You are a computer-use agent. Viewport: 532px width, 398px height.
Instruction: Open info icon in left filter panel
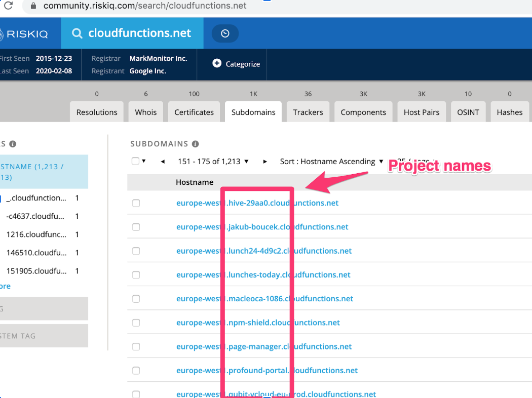(13, 144)
